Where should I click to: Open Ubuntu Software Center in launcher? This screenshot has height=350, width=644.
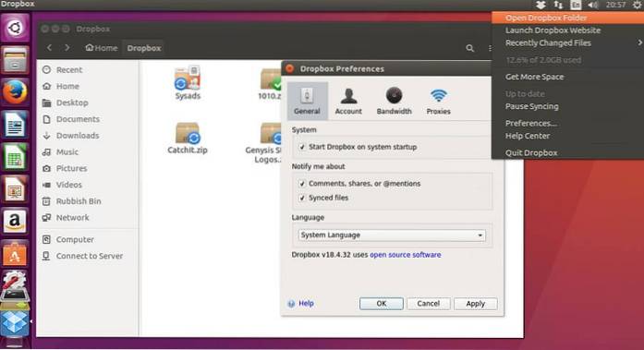click(15, 254)
